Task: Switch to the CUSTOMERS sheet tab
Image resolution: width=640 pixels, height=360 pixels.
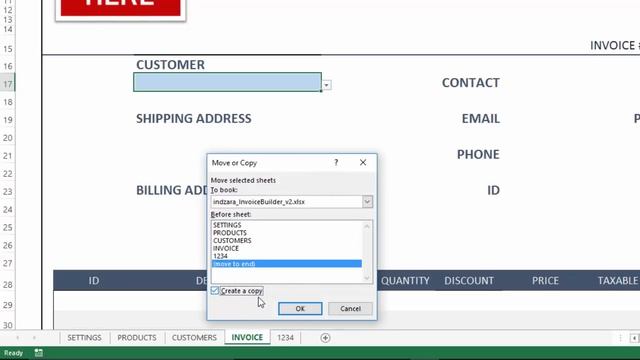Action: pos(194,338)
